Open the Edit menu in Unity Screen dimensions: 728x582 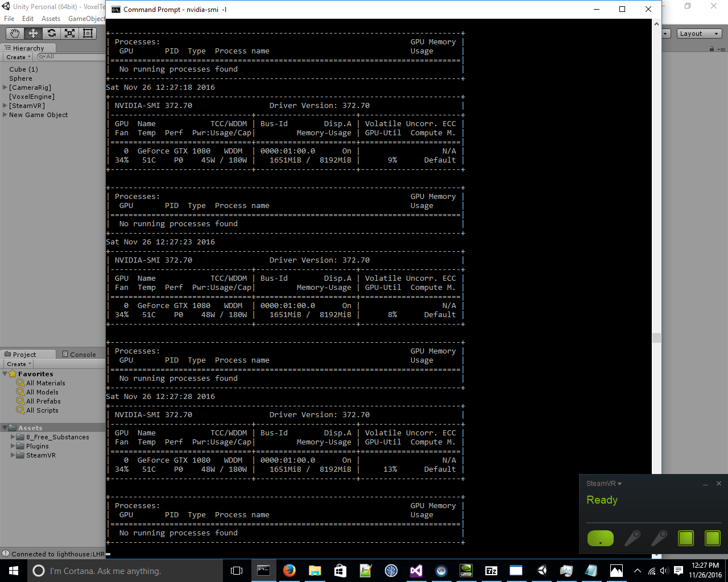click(28, 19)
